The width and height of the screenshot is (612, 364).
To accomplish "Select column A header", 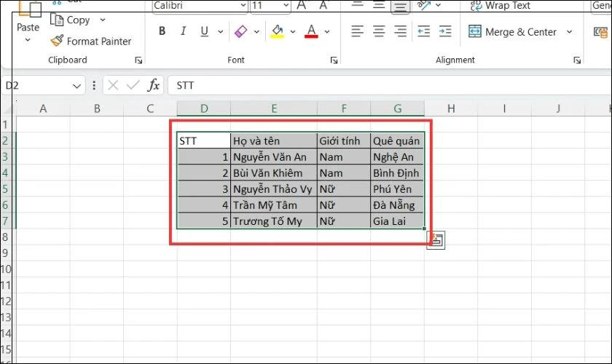I will coord(43,108).
